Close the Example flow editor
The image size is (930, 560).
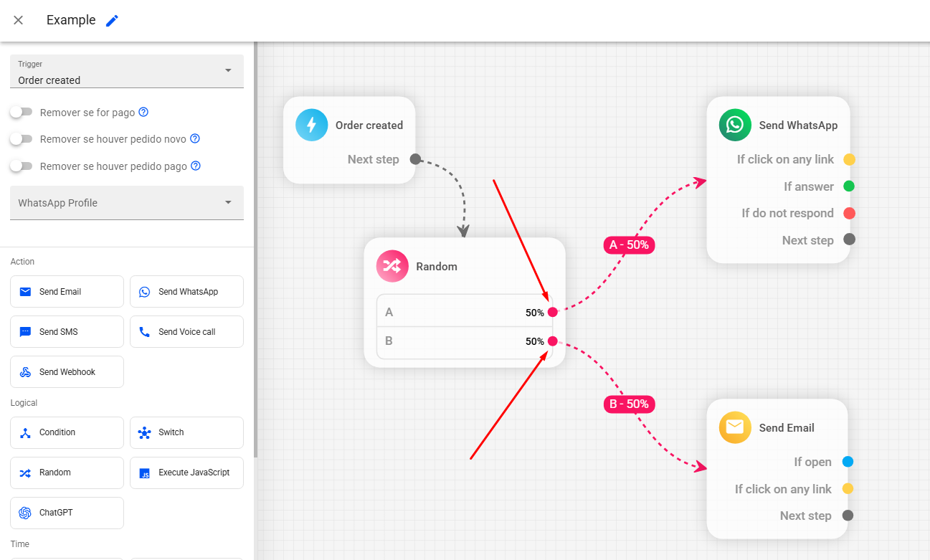tap(19, 20)
